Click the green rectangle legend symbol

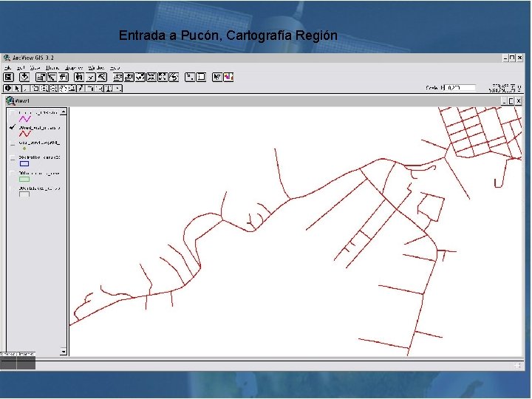pos(24,179)
